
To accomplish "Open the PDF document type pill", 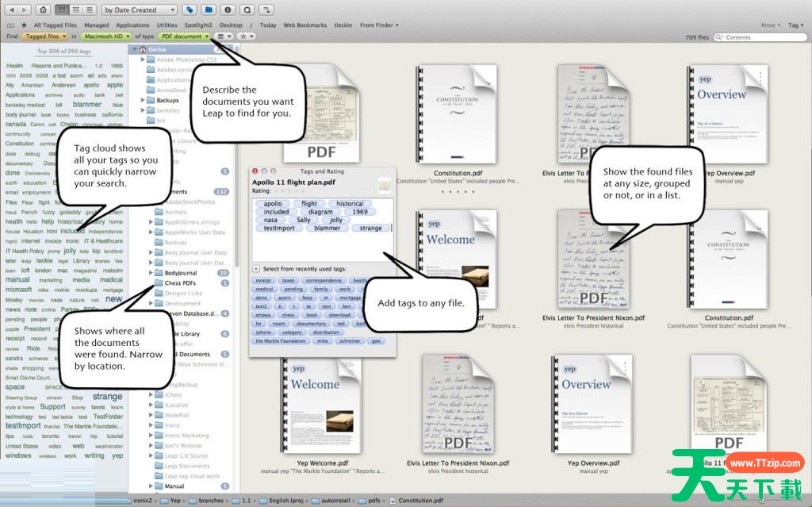I will pos(184,36).
